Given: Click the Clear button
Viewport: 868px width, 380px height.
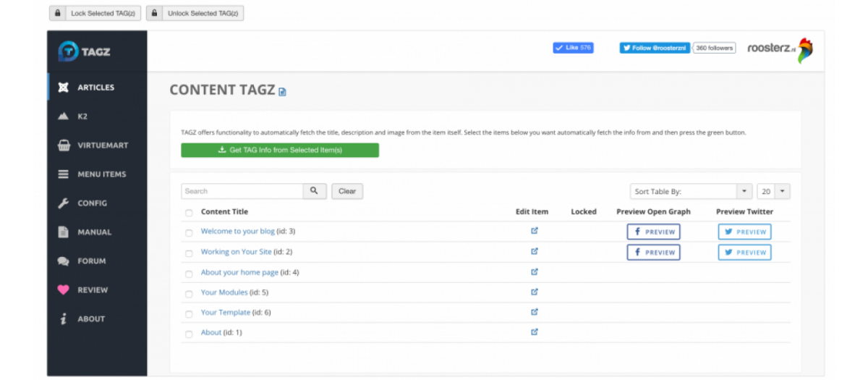Looking at the screenshot, I should (x=347, y=191).
